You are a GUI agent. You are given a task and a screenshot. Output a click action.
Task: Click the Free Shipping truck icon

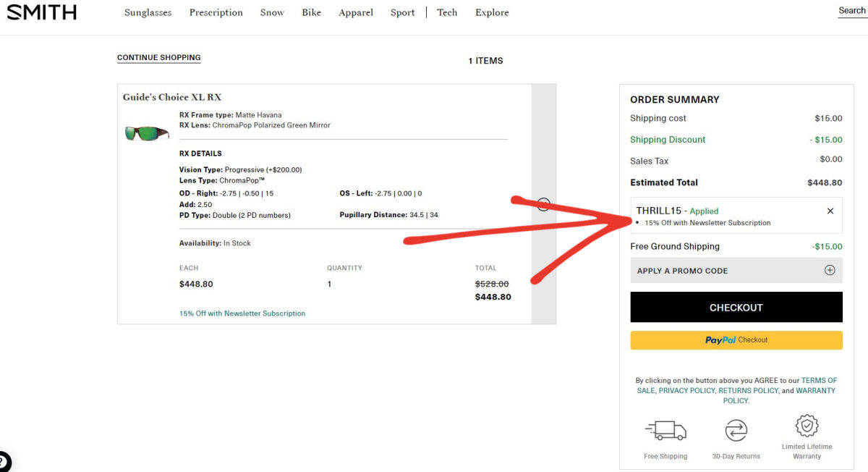point(665,431)
